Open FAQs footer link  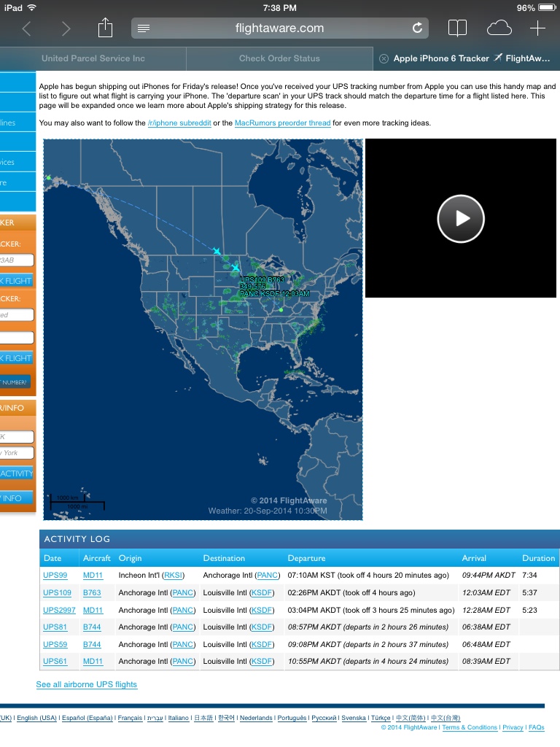coord(536,727)
